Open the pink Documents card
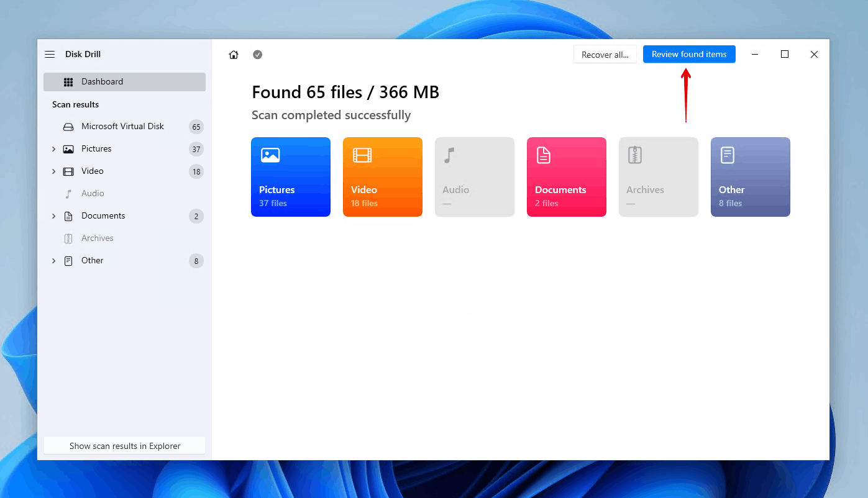868x498 pixels. (567, 177)
